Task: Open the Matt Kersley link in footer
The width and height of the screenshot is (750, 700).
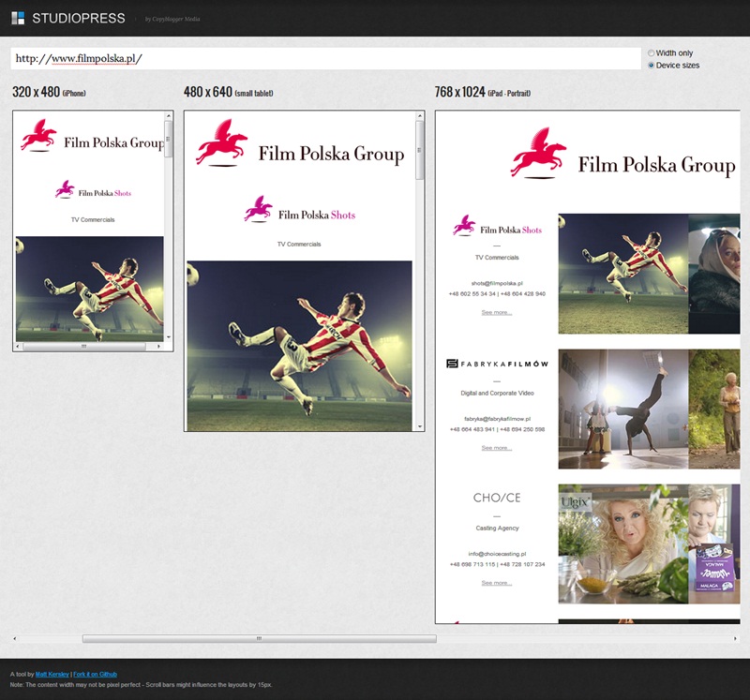Action: pyautogui.click(x=52, y=674)
